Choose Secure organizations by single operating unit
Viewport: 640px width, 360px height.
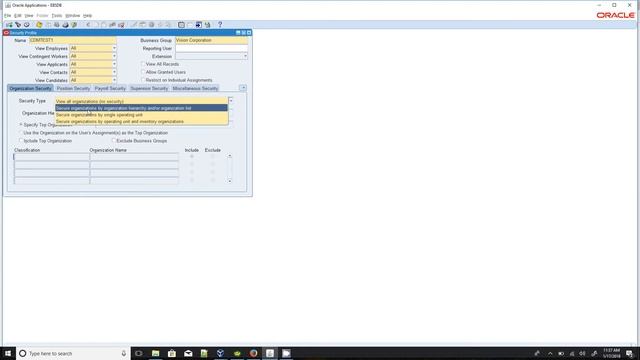pos(141,115)
